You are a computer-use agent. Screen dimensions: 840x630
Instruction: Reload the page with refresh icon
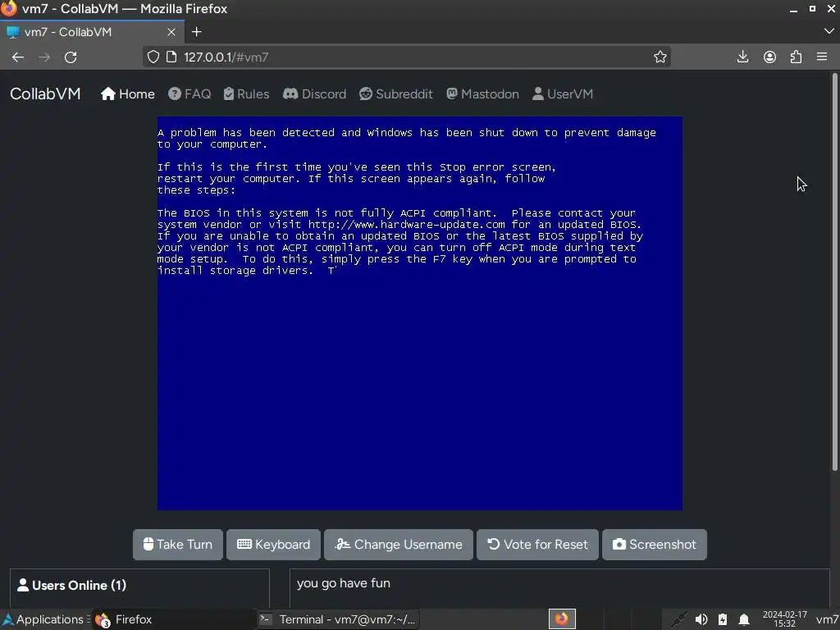[71, 57]
